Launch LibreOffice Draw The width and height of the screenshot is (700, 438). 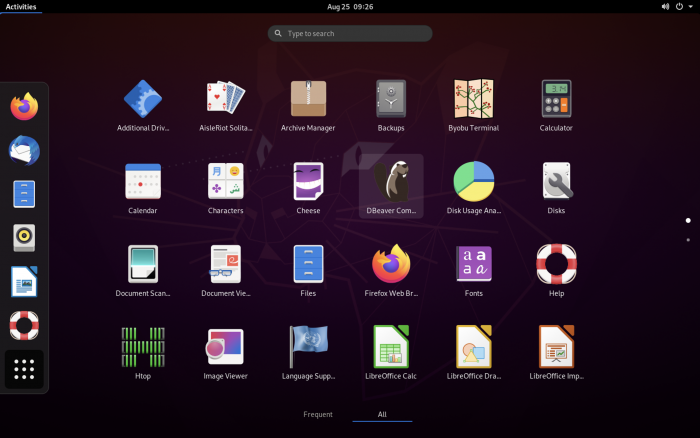pyautogui.click(x=474, y=353)
